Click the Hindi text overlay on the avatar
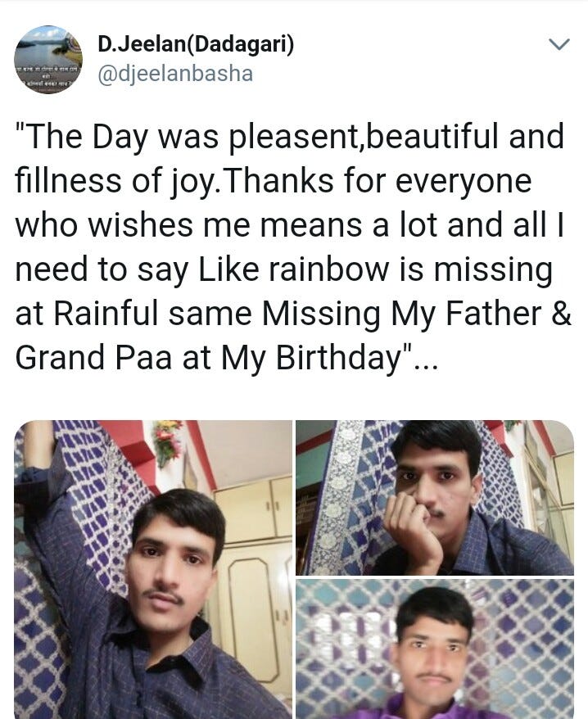 coord(48,77)
